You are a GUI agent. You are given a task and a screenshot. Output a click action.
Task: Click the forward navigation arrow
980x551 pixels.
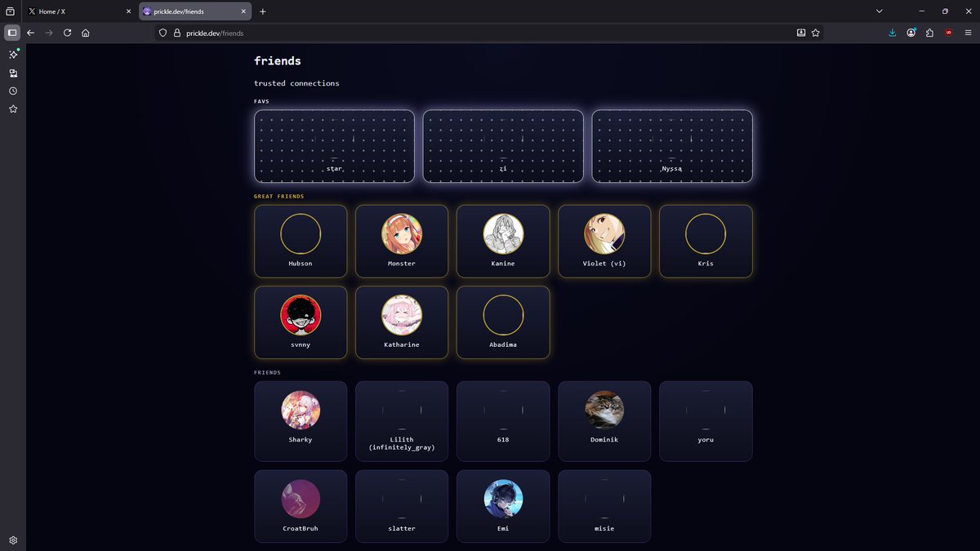[49, 33]
